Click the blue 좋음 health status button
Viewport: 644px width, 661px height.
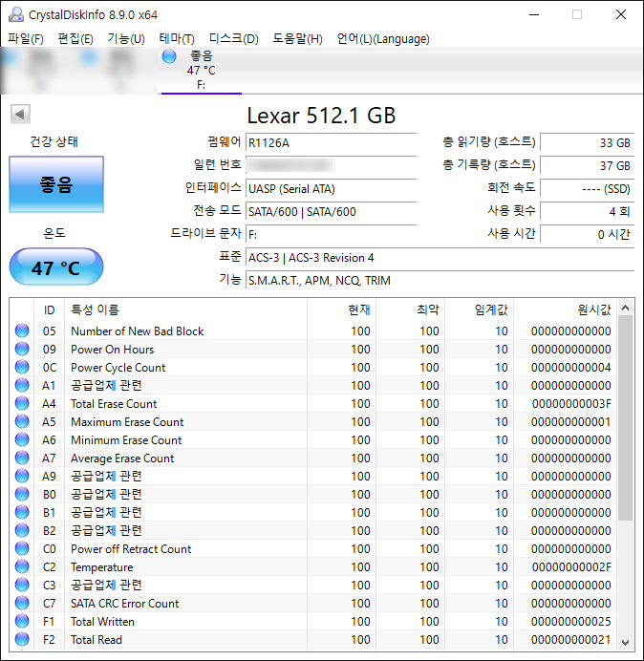56,184
